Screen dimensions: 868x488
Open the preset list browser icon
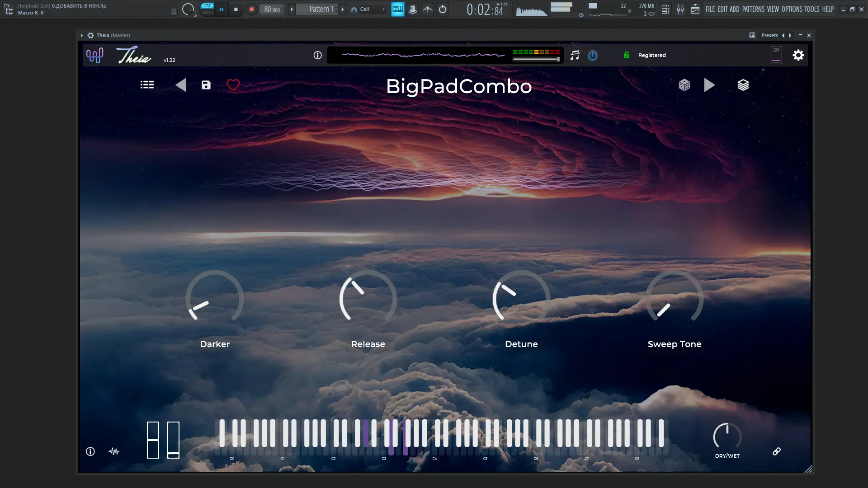coord(147,85)
